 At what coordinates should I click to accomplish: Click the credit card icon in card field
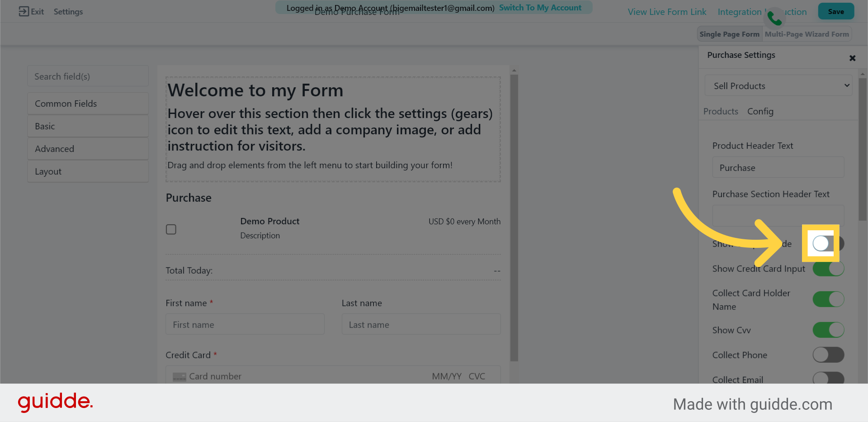pos(179,377)
